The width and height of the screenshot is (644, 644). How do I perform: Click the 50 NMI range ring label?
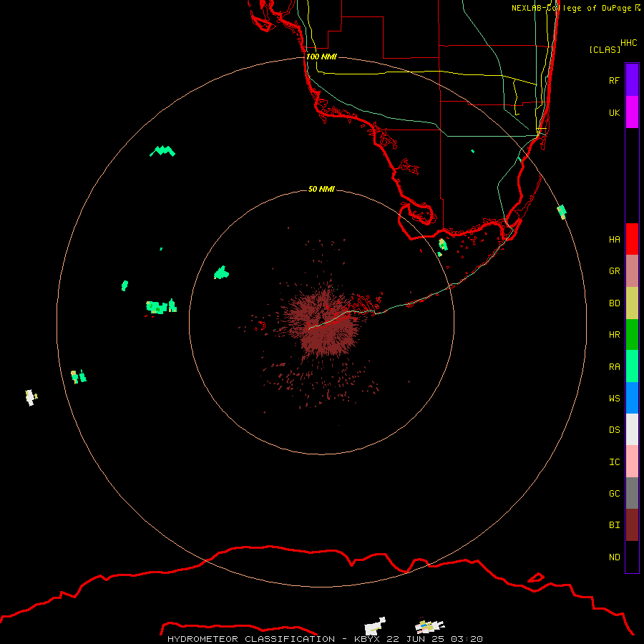(321, 189)
